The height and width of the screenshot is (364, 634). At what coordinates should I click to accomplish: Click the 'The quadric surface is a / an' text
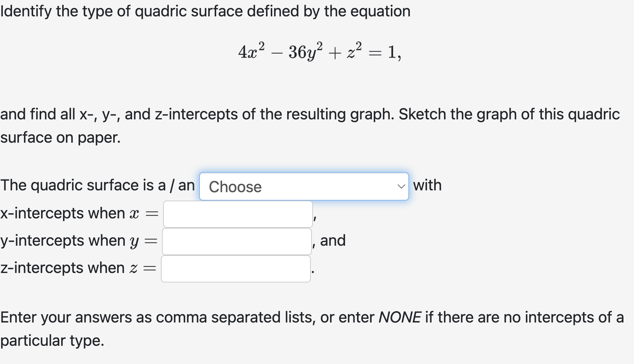pos(96,185)
